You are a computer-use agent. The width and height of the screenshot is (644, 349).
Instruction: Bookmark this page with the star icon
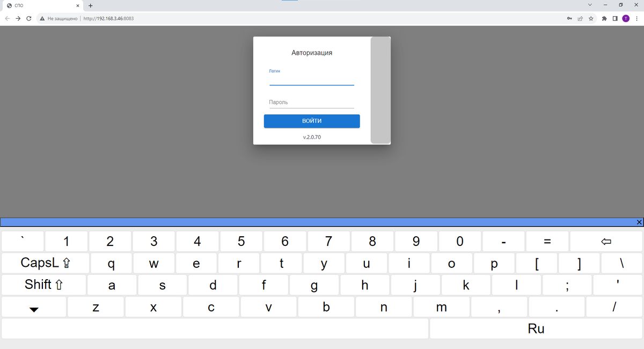(591, 18)
